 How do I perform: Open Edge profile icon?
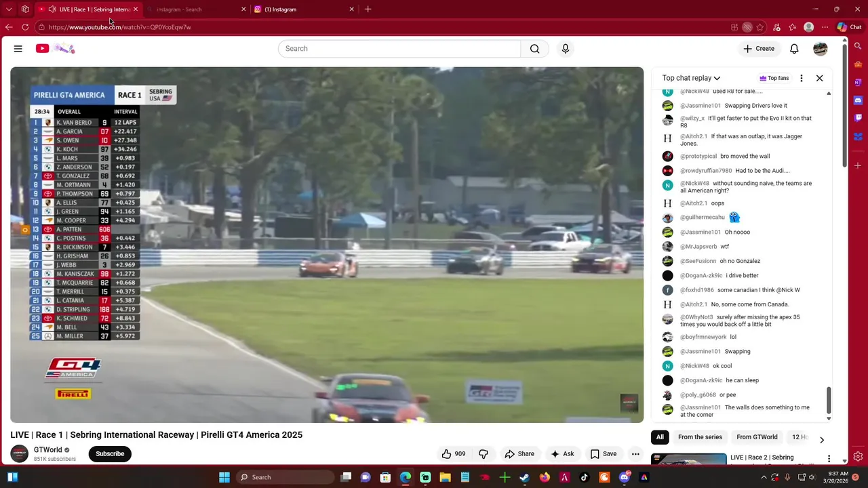pyautogui.click(x=808, y=27)
